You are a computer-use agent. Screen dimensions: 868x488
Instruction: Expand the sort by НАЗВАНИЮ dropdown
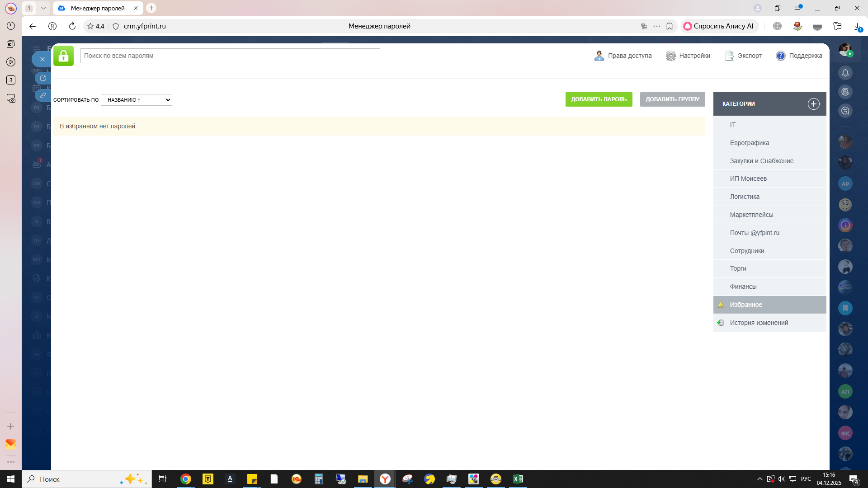point(136,100)
